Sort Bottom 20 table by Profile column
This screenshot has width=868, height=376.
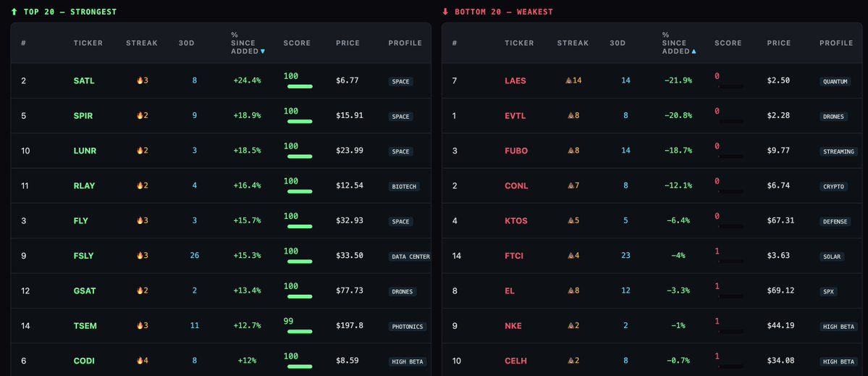pos(836,43)
